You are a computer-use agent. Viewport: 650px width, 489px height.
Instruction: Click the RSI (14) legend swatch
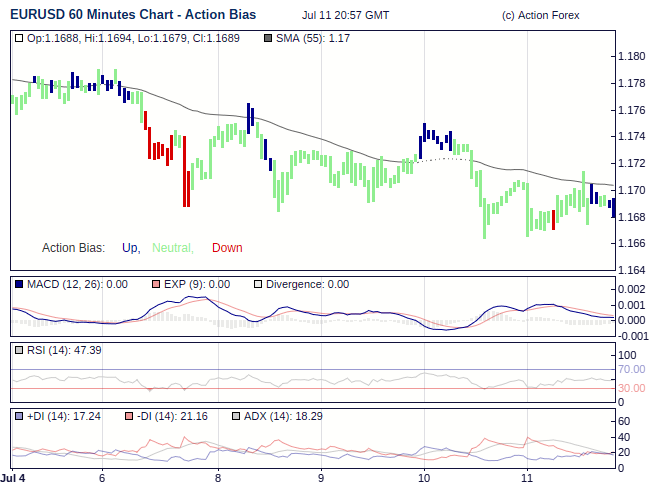point(19,350)
